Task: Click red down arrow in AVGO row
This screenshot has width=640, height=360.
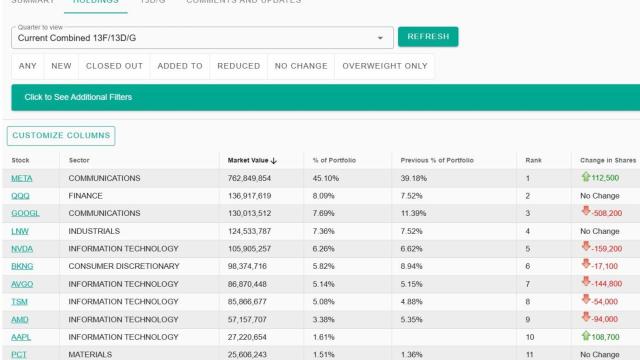Action: 586,282
